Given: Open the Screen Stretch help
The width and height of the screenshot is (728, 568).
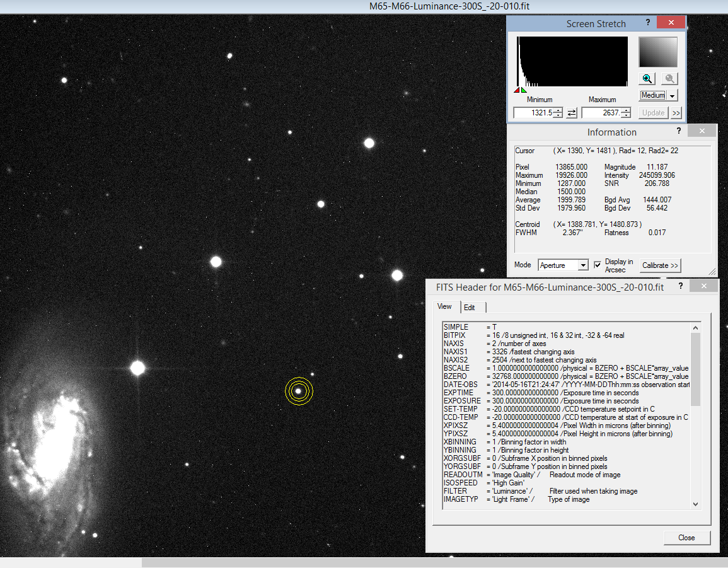Looking at the screenshot, I should [x=647, y=22].
